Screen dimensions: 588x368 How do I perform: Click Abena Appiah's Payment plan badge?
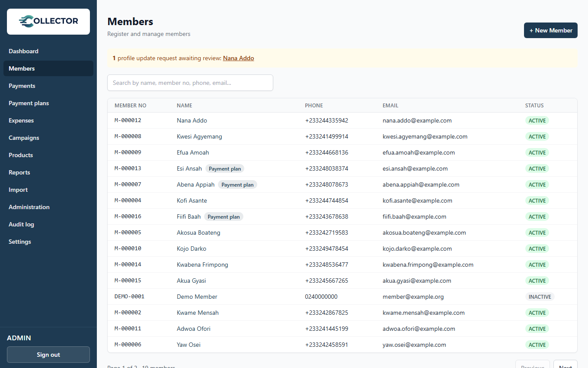pyautogui.click(x=237, y=185)
